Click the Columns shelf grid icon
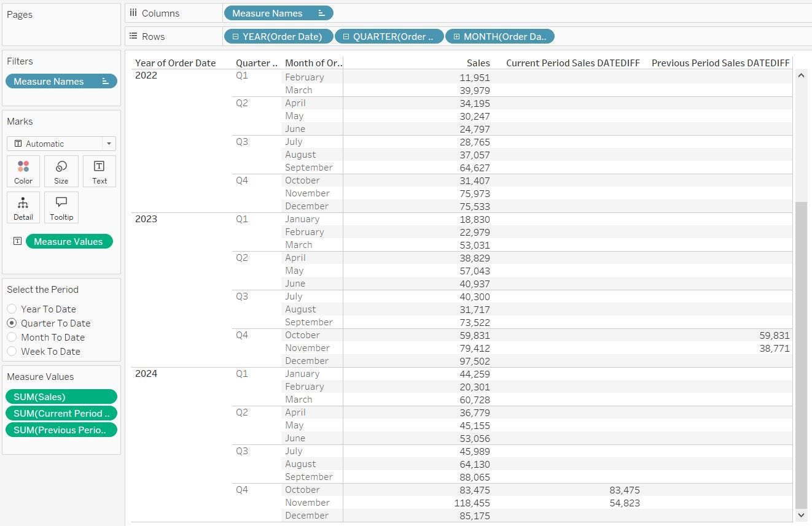The height and width of the screenshot is (526, 812). click(133, 12)
